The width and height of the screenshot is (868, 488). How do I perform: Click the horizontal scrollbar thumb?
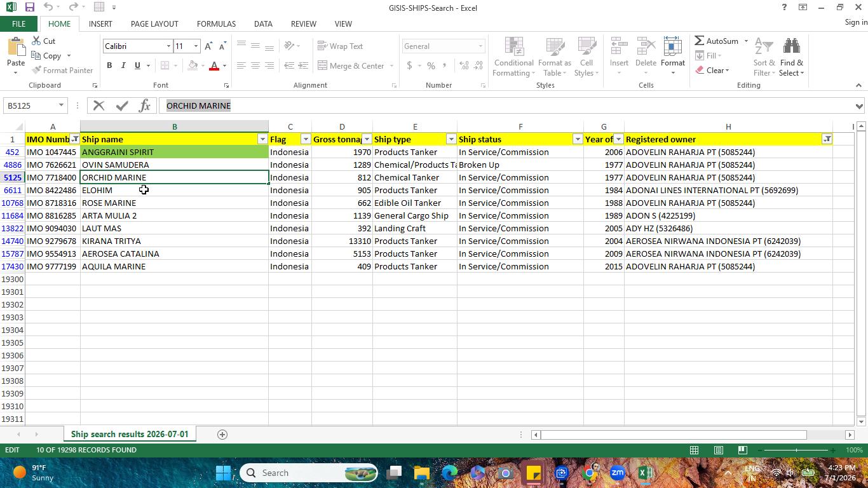(x=674, y=435)
